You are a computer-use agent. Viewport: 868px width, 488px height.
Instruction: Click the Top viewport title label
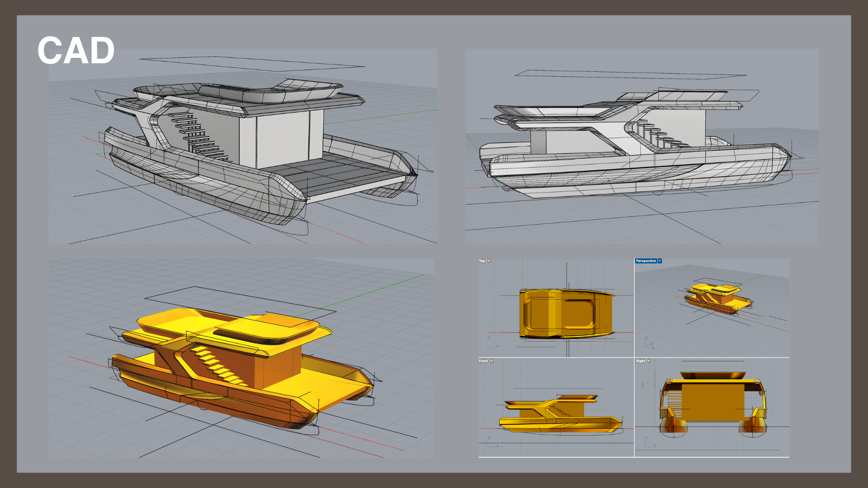pos(482,261)
